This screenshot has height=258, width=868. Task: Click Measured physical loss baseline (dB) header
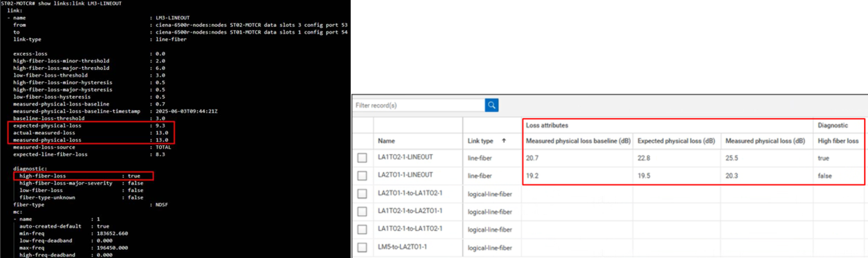click(x=578, y=141)
